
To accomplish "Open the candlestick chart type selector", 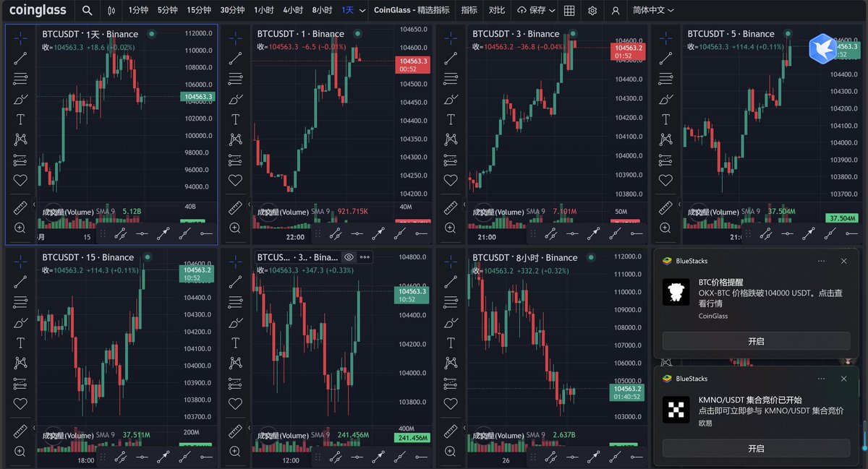I will click(x=111, y=11).
